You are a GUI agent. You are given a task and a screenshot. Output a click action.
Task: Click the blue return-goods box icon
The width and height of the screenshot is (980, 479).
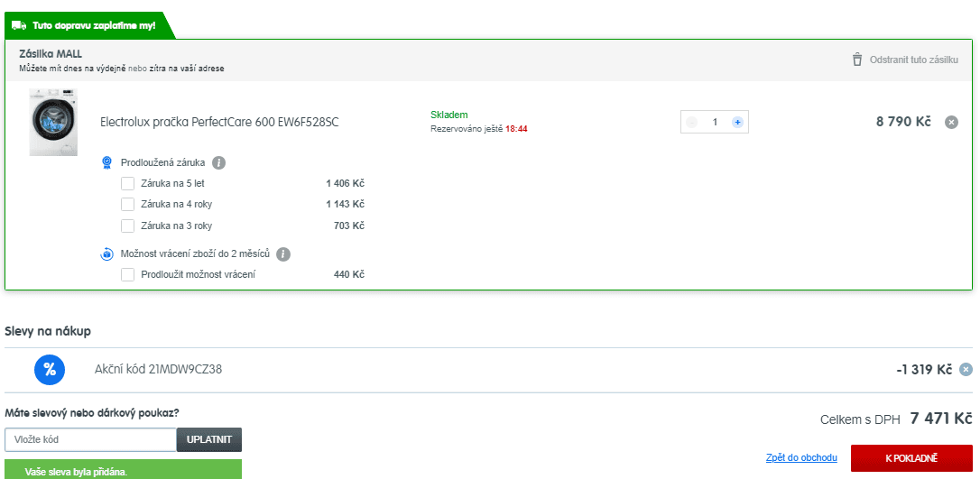[106, 254]
